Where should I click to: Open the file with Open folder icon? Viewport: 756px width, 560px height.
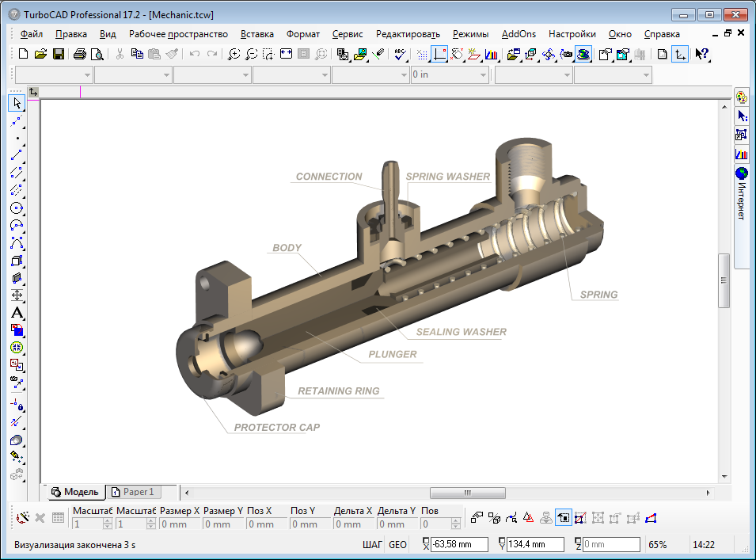(x=40, y=54)
